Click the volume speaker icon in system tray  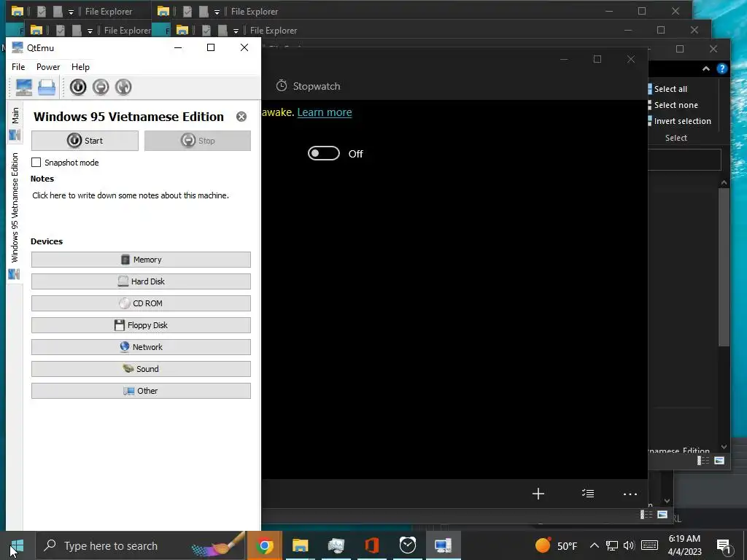(629, 545)
